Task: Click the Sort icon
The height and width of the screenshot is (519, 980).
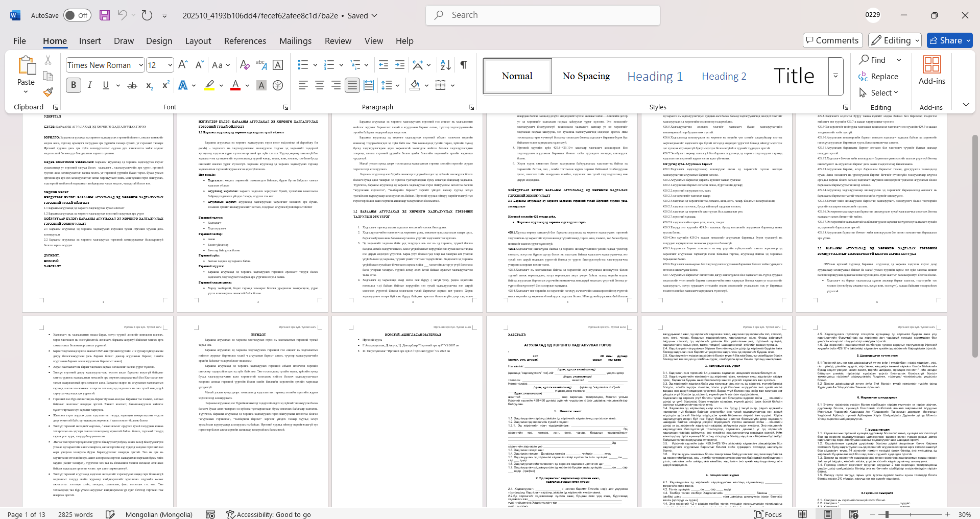Action: tap(445, 65)
